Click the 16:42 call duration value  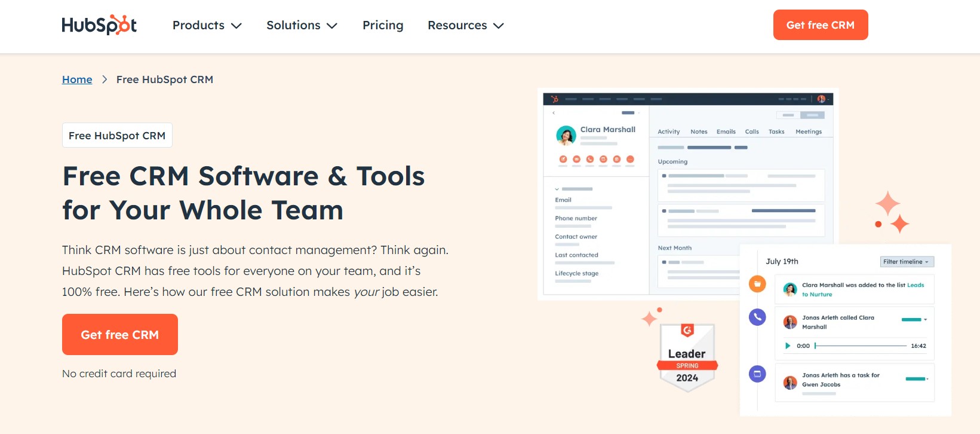coord(918,346)
